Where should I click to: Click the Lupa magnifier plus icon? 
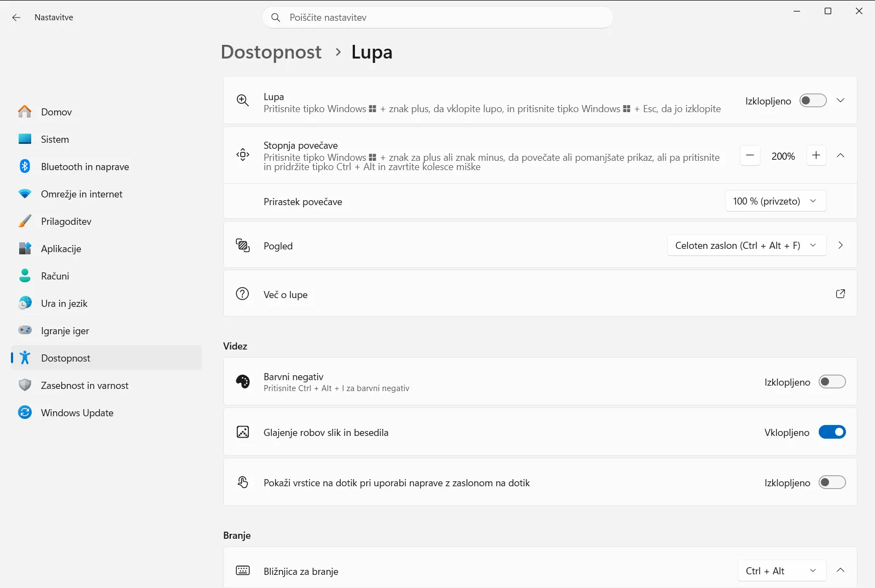tap(243, 100)
